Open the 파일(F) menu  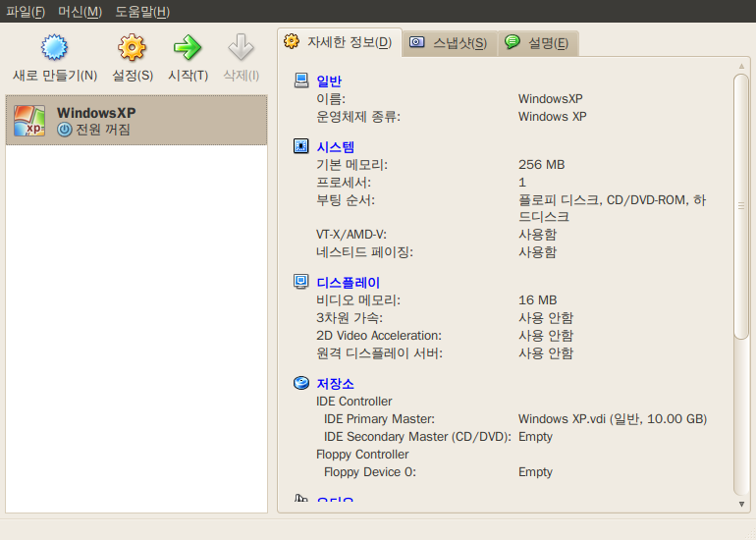point(26,12)
